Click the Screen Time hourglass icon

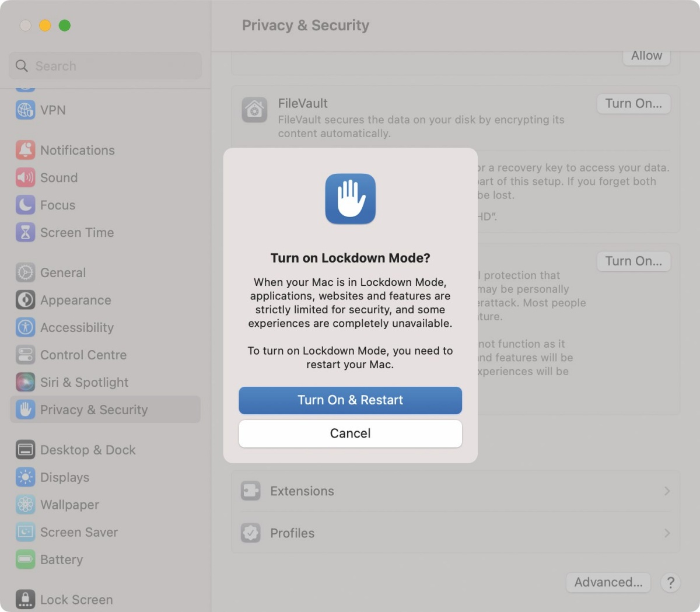(x=25, y=232)
